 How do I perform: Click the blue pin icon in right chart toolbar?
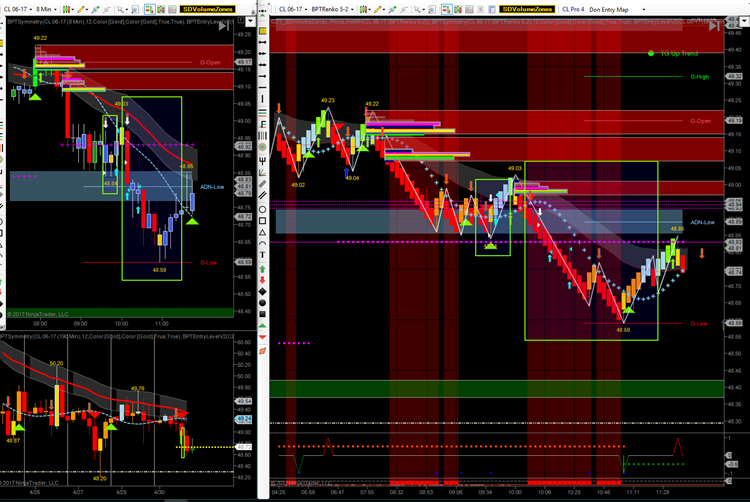[x=392, y=9]
